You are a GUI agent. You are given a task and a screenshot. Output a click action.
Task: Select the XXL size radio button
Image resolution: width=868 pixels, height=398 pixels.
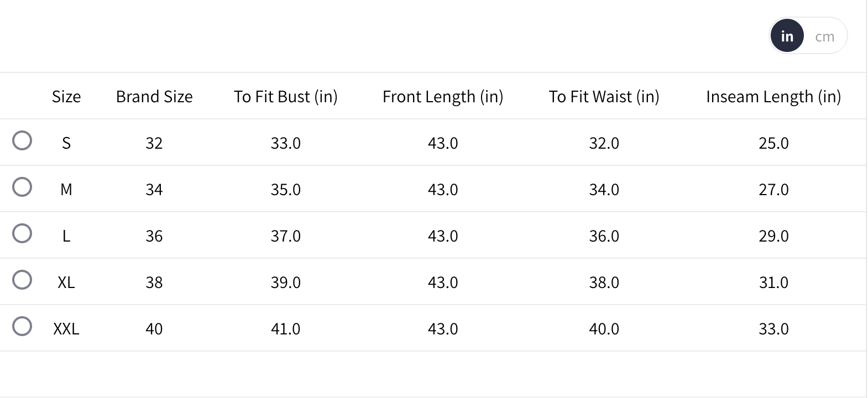(x=22, y=326)
